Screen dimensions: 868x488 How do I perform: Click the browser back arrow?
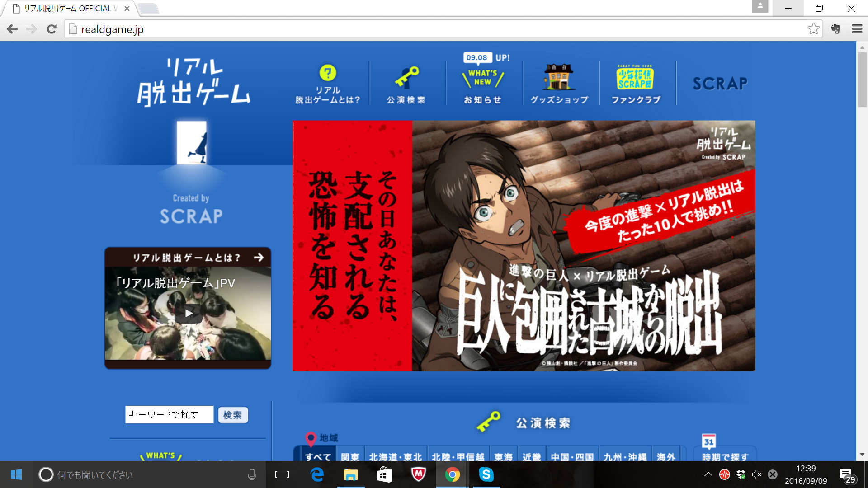click(12, 29)
